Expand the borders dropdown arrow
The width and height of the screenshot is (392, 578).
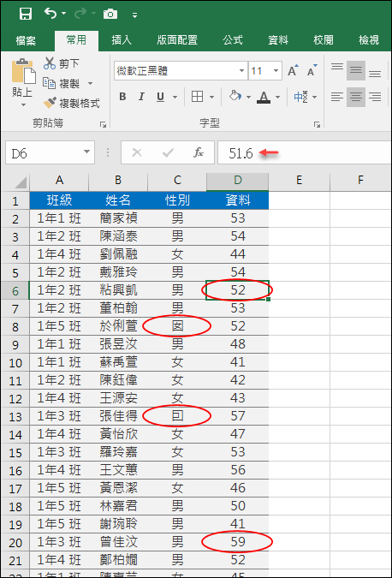212,98
